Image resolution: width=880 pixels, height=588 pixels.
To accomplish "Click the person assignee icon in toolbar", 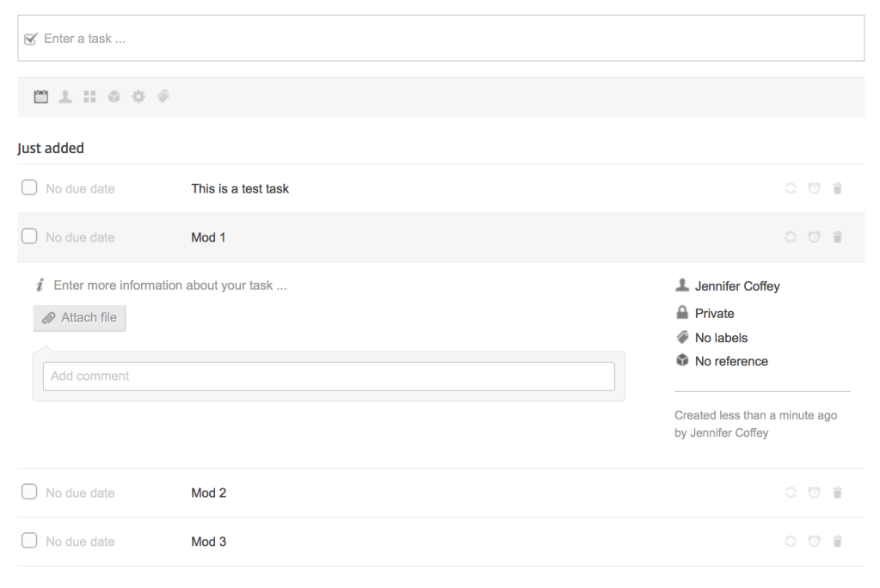I will pos(64,98).
